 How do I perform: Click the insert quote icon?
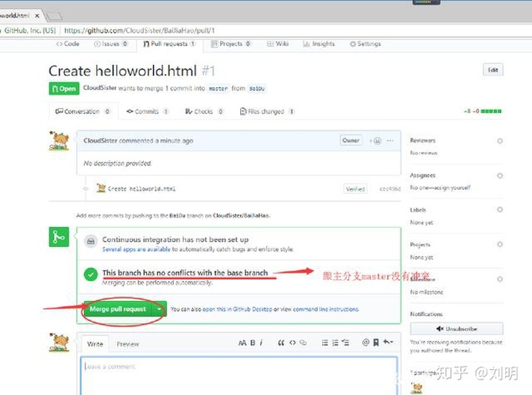(281, 342)
